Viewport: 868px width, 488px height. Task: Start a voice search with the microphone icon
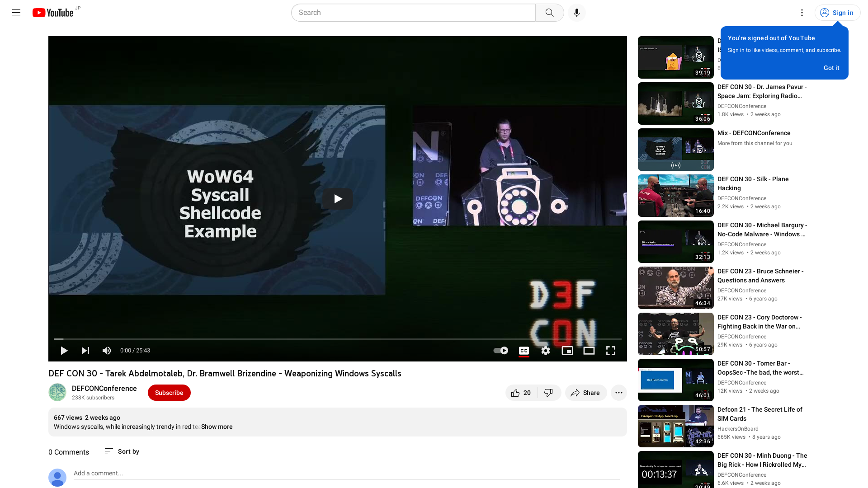[x=576, y=12]
